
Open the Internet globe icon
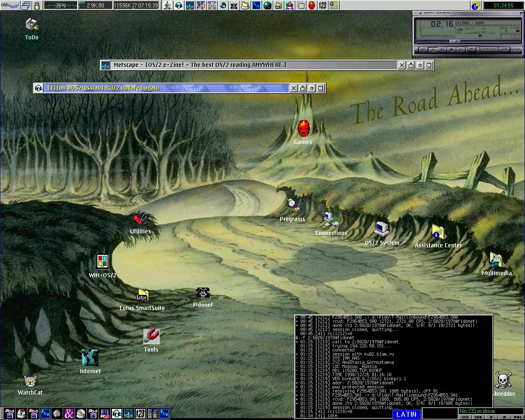90,358
